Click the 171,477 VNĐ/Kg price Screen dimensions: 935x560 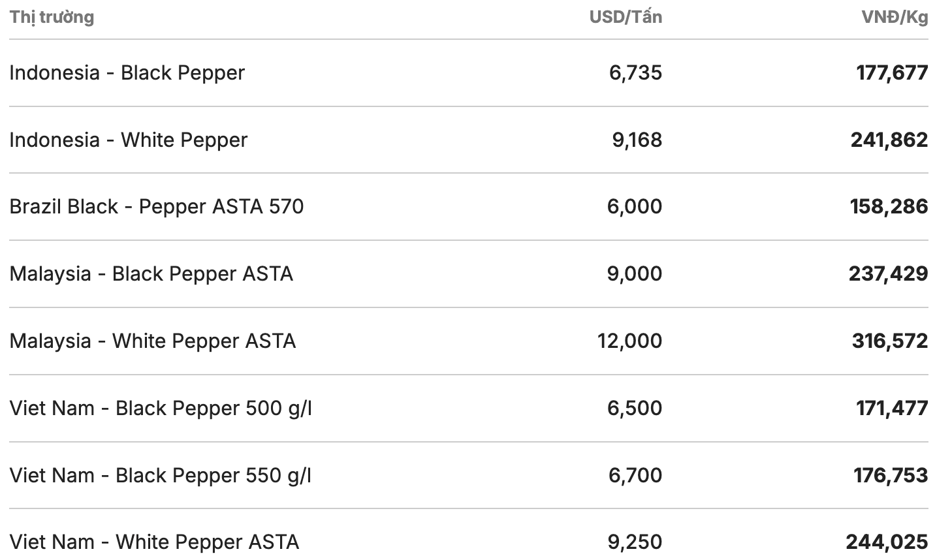(x=892, y=408)
